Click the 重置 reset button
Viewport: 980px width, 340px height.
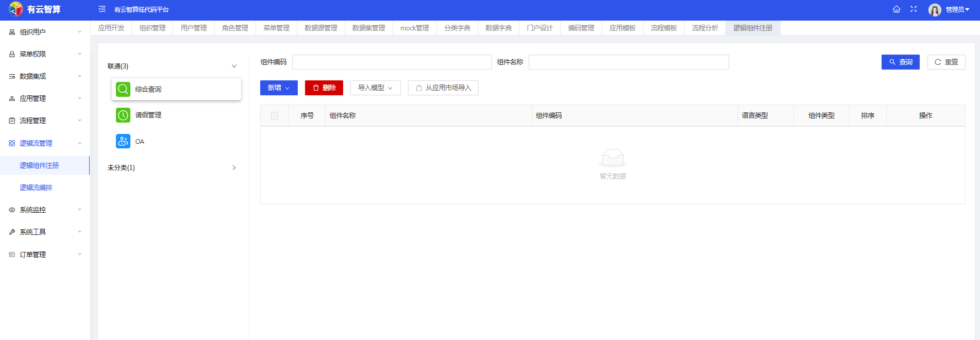click(946, 62)
